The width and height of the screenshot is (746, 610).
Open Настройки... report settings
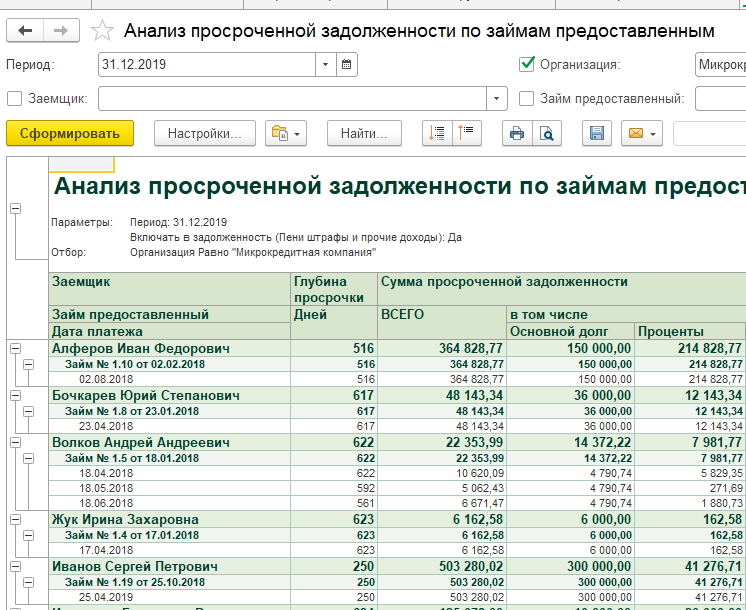coord(205,133)
